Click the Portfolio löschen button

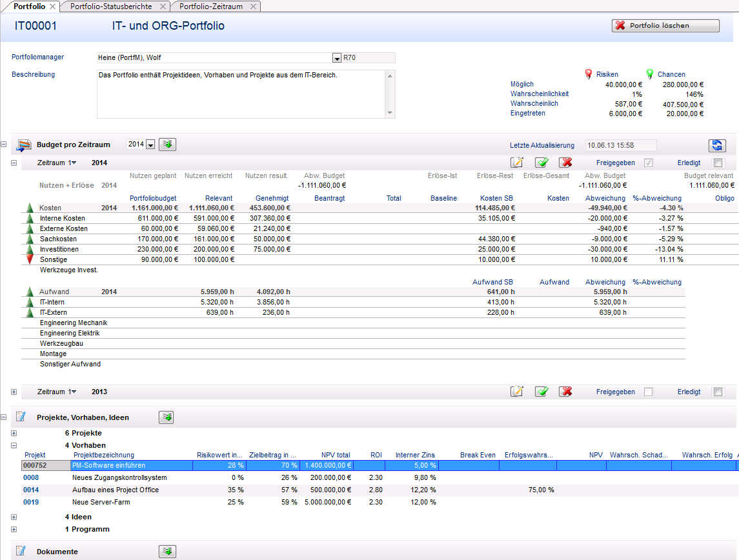665,26
